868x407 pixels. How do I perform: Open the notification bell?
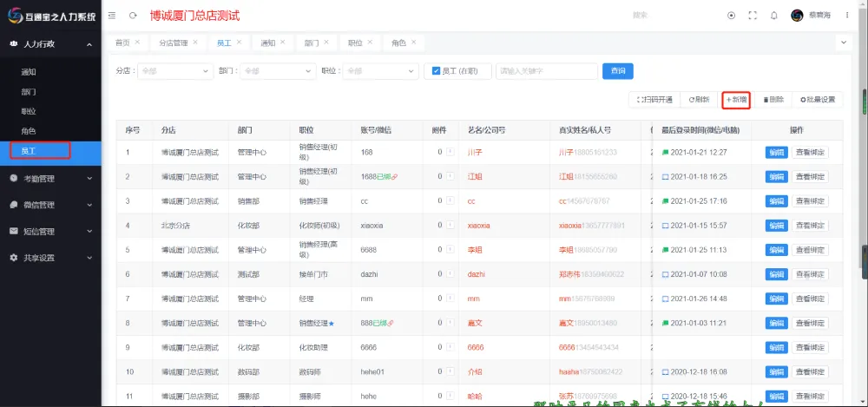[773, 16]
